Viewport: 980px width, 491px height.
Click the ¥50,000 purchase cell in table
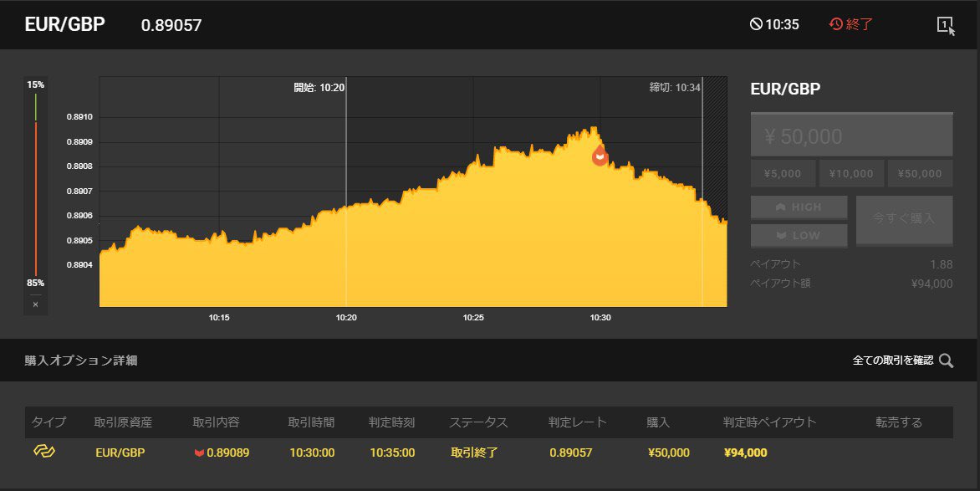pos(669,453)
